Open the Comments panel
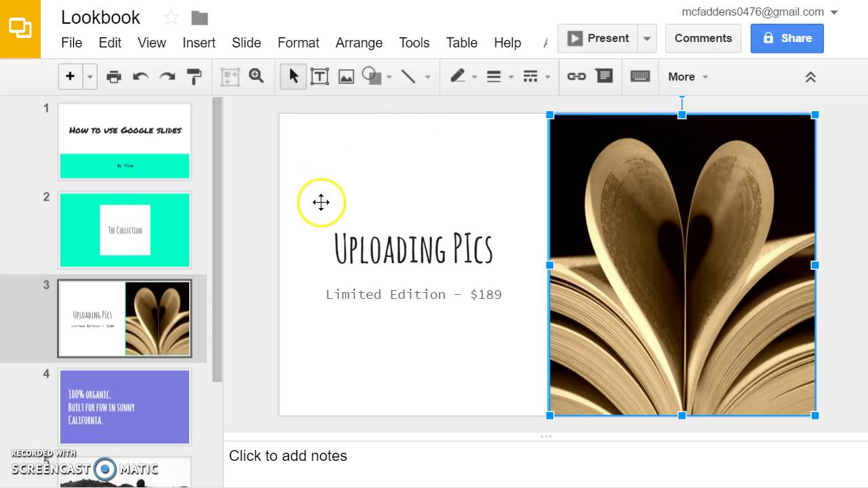868x488 pixels. point(703,38)
